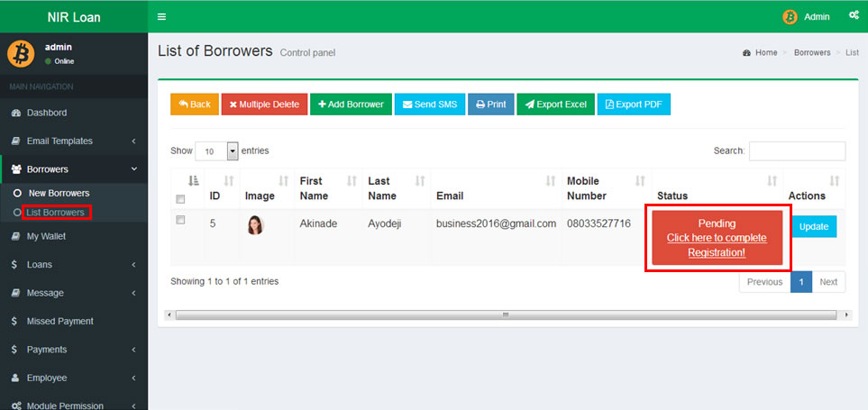Tick the checkbox for borrower ID 5

[x=180, y=220]
